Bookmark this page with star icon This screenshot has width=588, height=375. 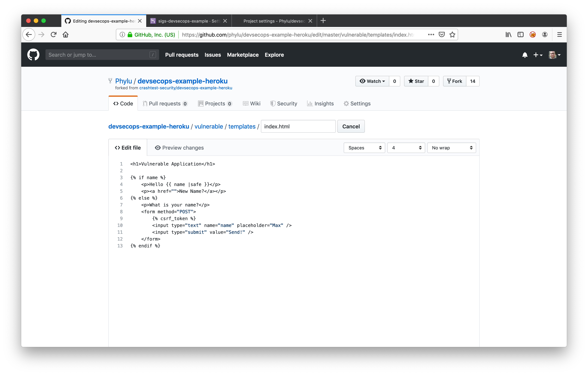[452, 35]
